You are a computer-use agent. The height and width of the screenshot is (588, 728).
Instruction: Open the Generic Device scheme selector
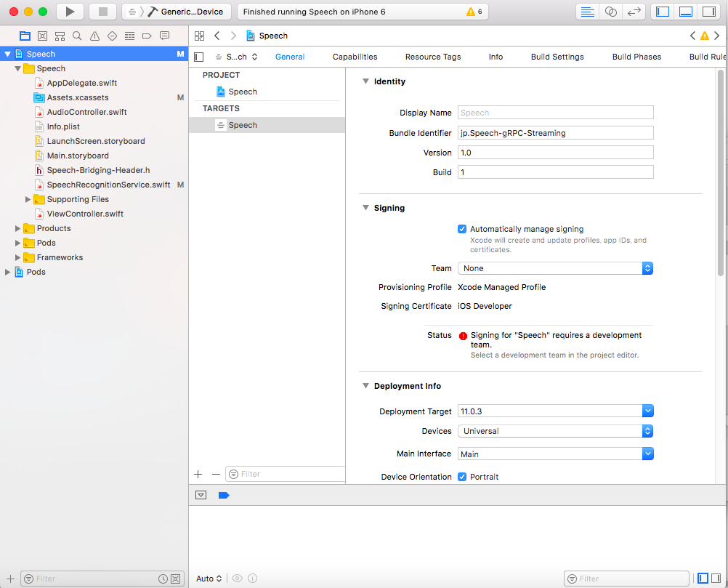tap(177, 12)
